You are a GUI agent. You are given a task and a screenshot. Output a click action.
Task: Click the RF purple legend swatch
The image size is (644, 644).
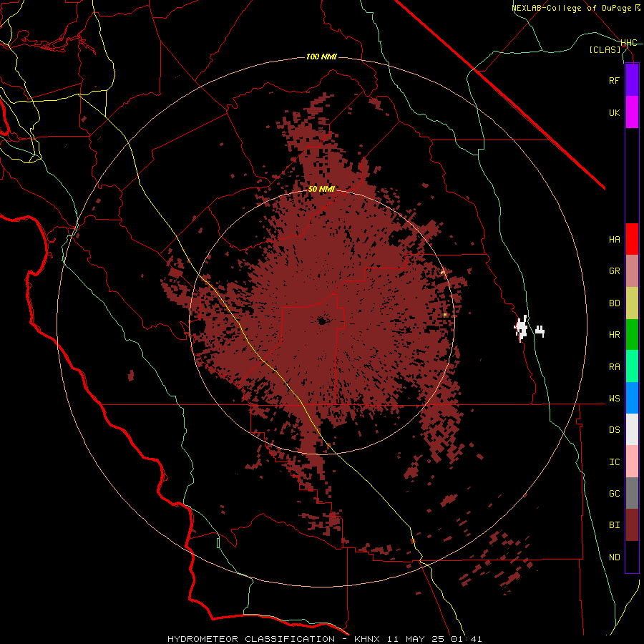632,80
